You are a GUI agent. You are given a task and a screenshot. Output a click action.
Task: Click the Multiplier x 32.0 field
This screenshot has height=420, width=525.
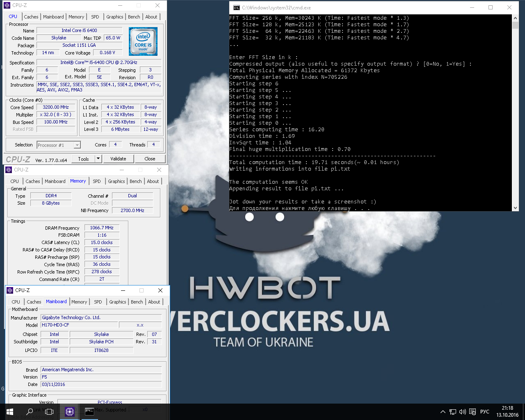pos(56,114)
